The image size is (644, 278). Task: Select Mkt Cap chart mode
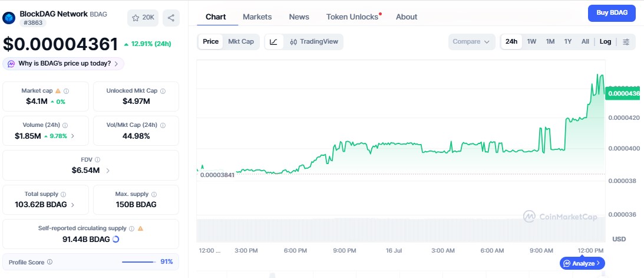pos(241,41)
